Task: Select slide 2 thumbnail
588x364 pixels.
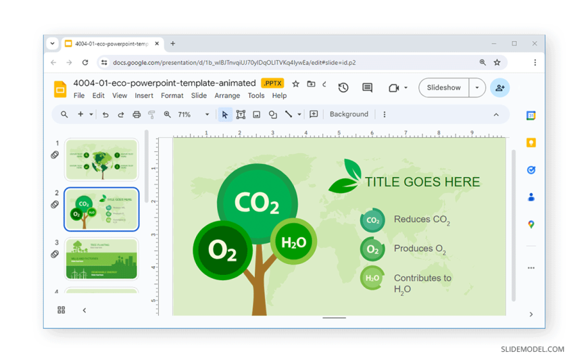Action: [x=101, y=209]
